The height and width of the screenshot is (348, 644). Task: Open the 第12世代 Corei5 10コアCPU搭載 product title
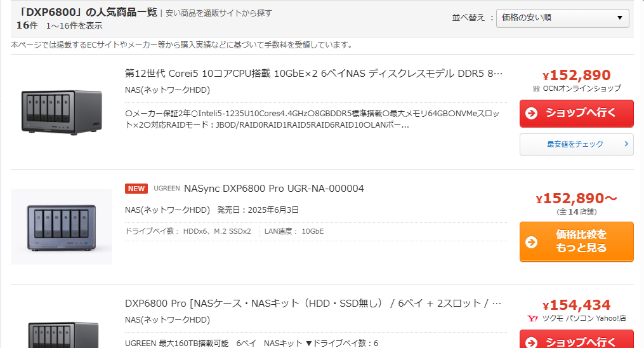pos(314,74)
